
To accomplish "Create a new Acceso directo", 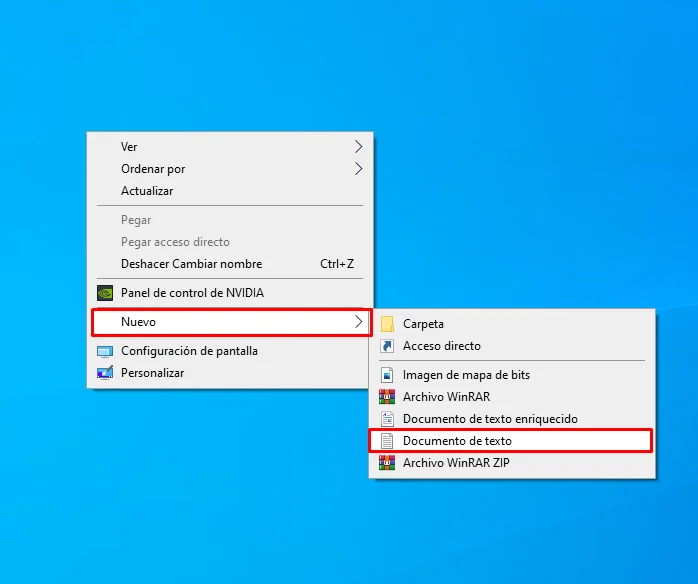I will (x=512, y=346).
